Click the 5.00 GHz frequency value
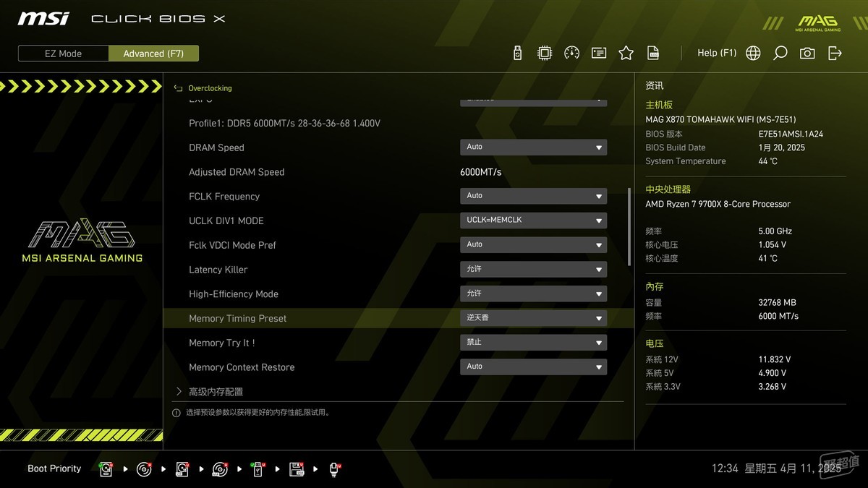 pos(775,231)
